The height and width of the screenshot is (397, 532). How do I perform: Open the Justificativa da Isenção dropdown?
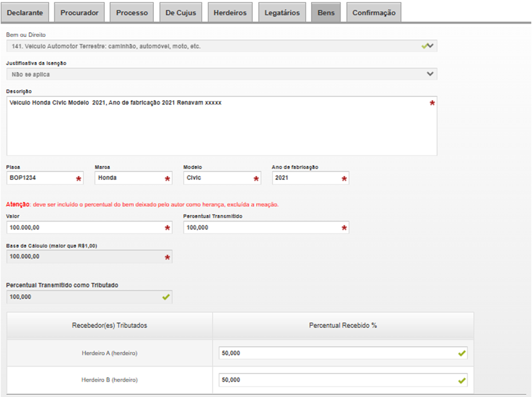click(221, 74)
